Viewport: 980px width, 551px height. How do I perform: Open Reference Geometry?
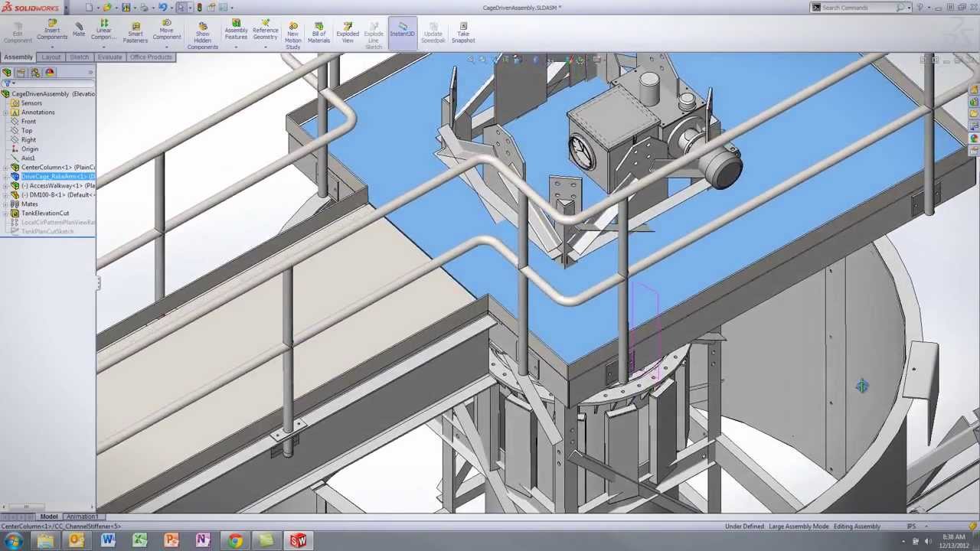[x=266, y=31]
